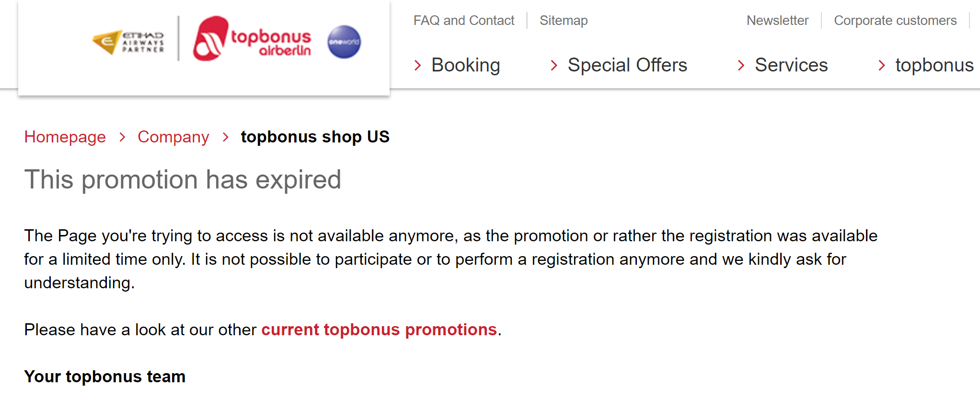Follow the current topbonus promotions link
Image resolution: width=980 pixels, height=400 pixels.
[x=379, y=330]
